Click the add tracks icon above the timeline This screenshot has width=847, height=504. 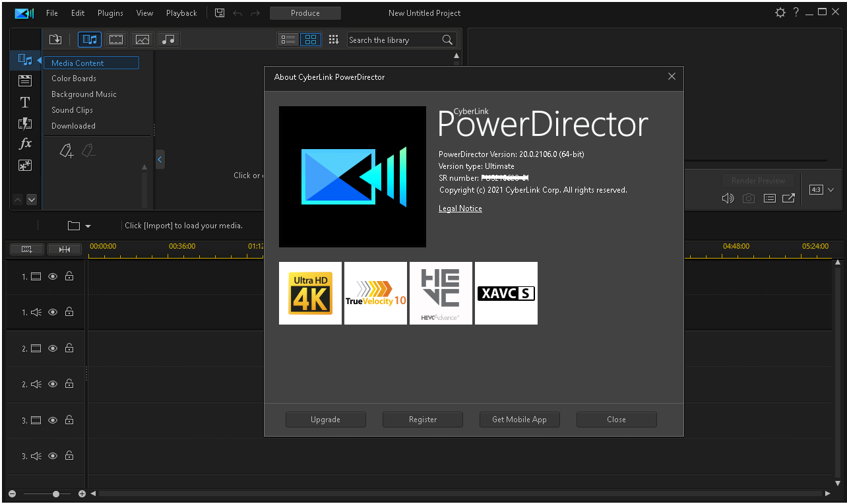click(x=27, y=249)
